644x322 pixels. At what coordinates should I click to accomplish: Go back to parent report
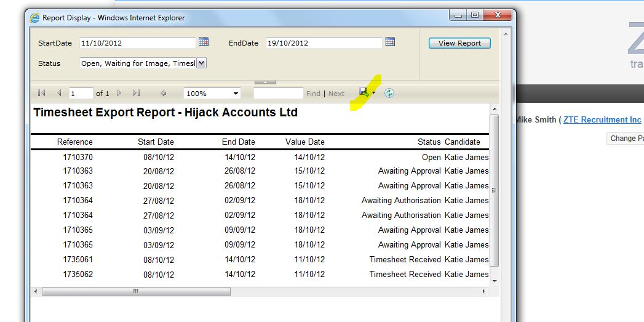tap(163, 94)
